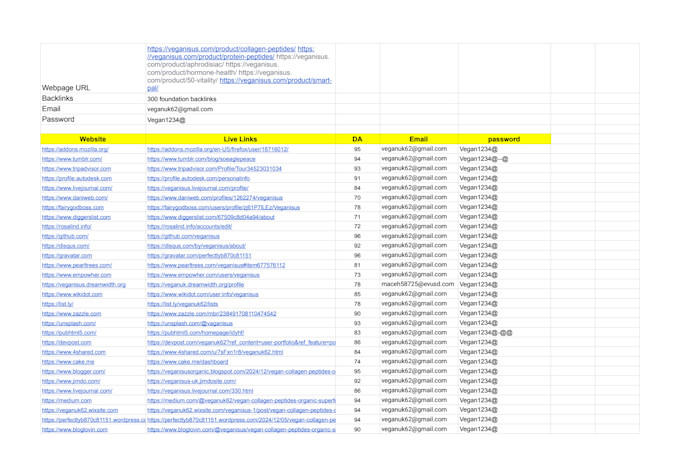Open the bloglovin.com/@veganisus live link
Screen dimensions: 680x459
[241, 429]
